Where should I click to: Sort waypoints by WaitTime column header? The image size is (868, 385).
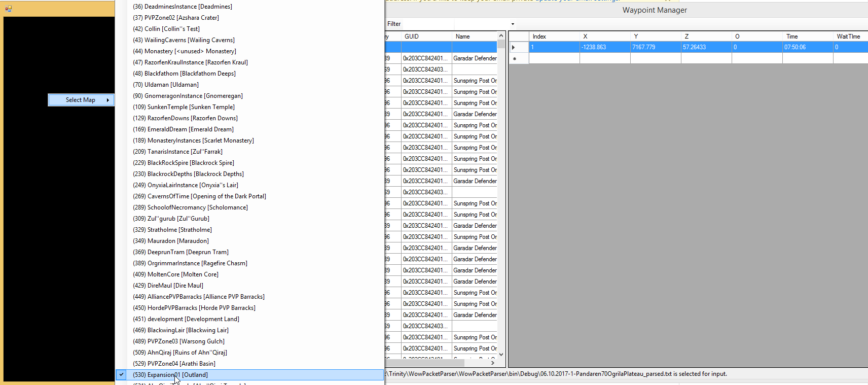pos(851,37)
